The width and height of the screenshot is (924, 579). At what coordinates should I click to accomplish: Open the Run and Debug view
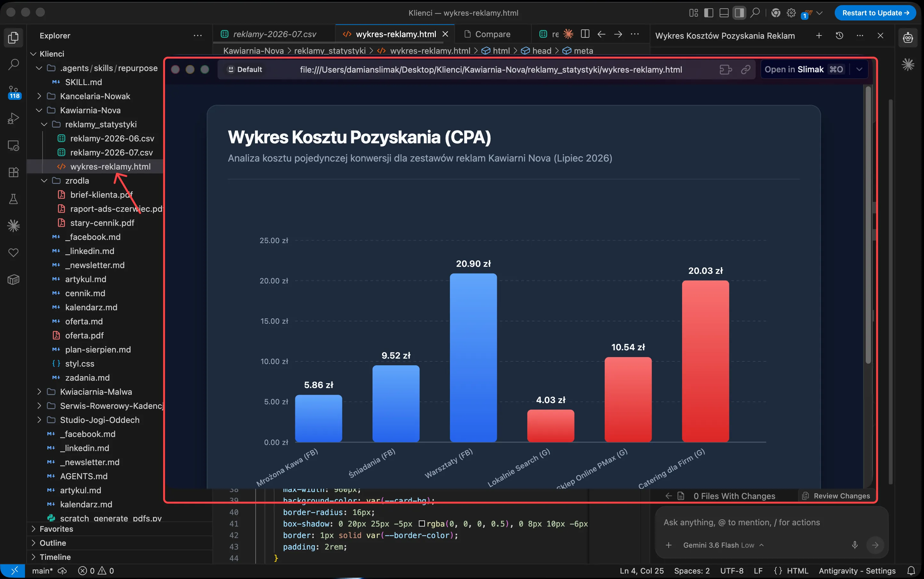point(13,118)
